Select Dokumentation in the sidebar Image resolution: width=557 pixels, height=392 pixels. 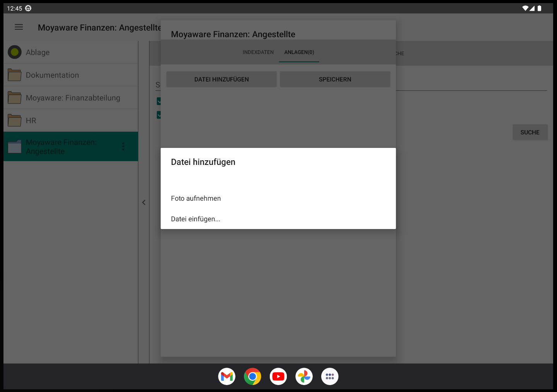point(71,75)
